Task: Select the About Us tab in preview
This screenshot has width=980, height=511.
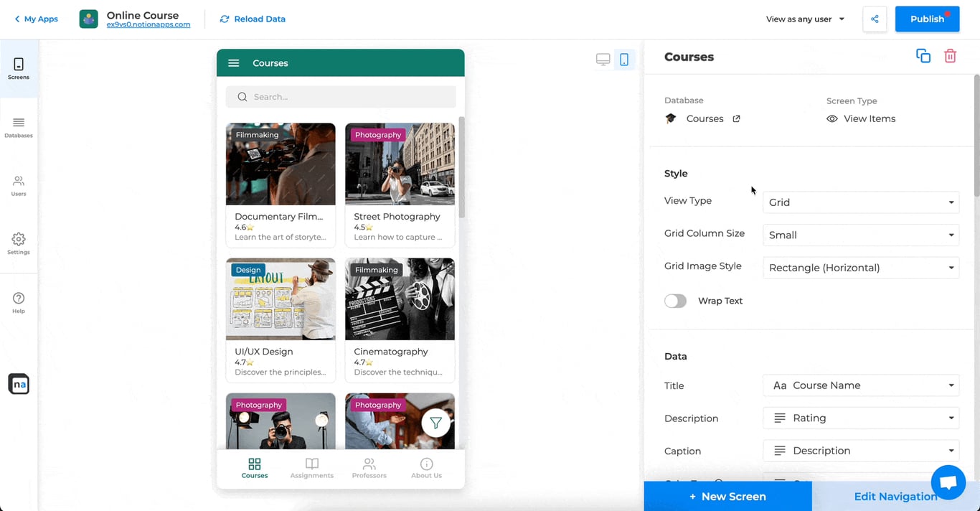Action: (427, 469)
